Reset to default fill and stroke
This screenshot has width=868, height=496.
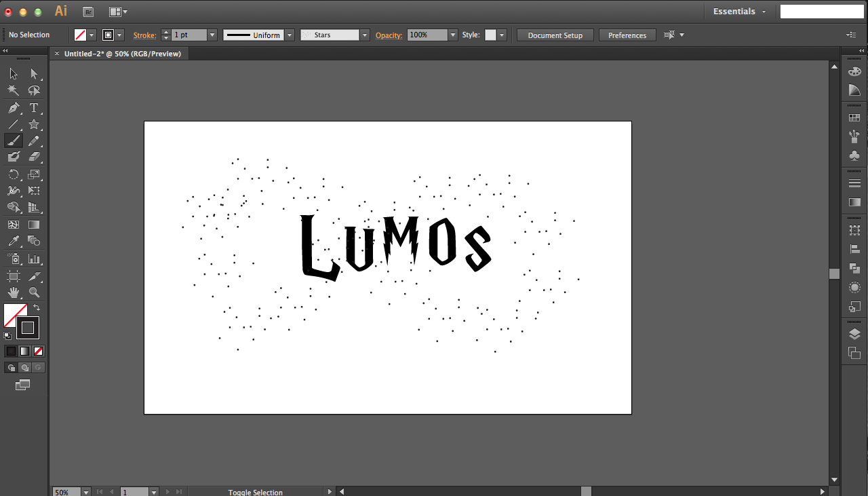click(x=7, y=335)
